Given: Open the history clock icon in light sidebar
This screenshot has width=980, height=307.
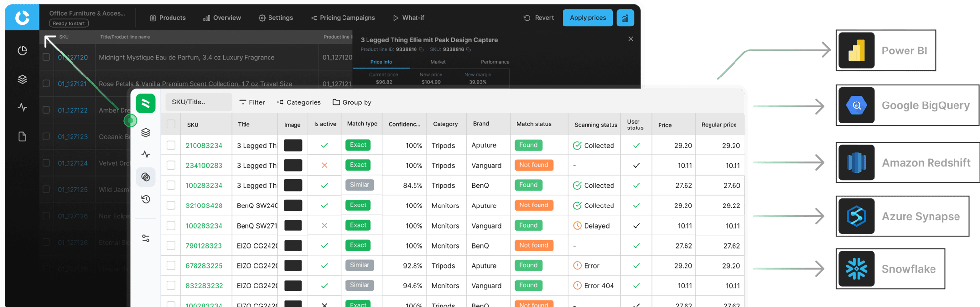Looking at the screenshot, I should [146, 199].
